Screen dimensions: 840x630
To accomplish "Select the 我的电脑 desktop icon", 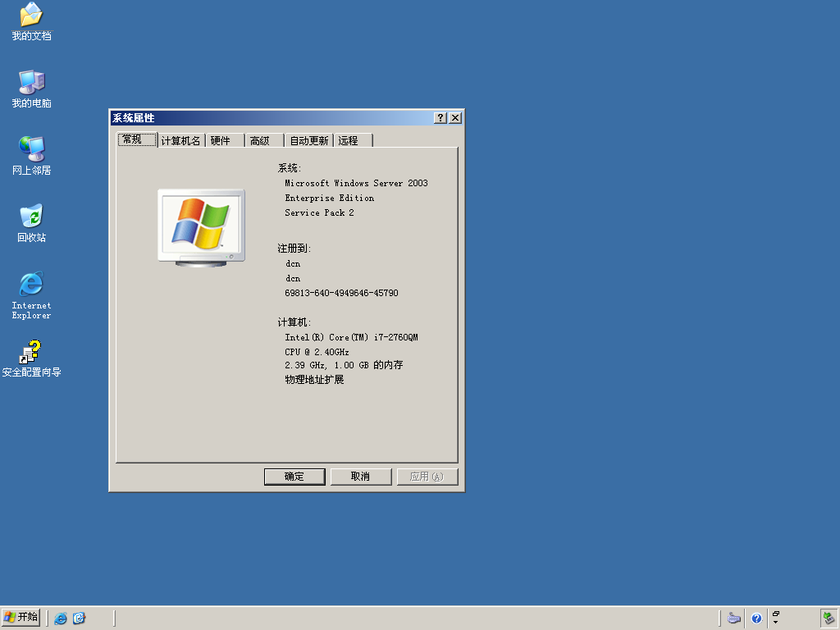I will click(31, 89).
